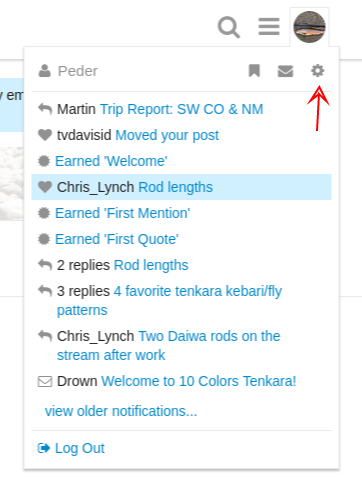
Task: Expand view older notifications
Action: coord(121,411)
